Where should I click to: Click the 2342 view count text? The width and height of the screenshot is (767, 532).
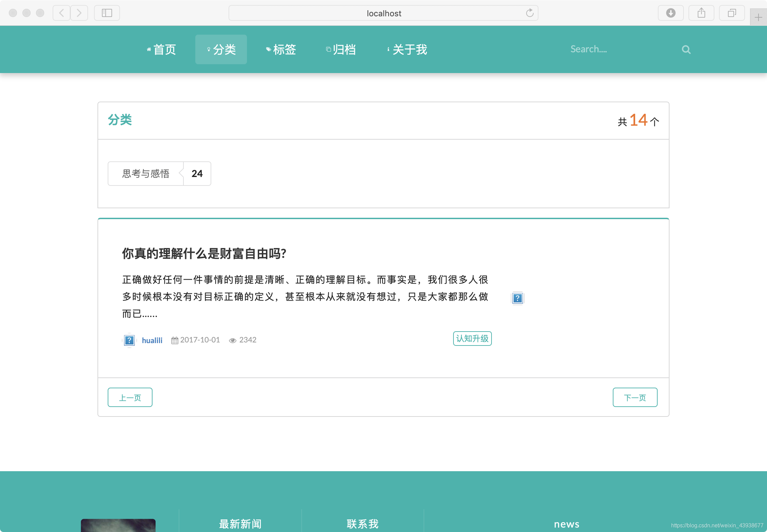pos(248,340)
